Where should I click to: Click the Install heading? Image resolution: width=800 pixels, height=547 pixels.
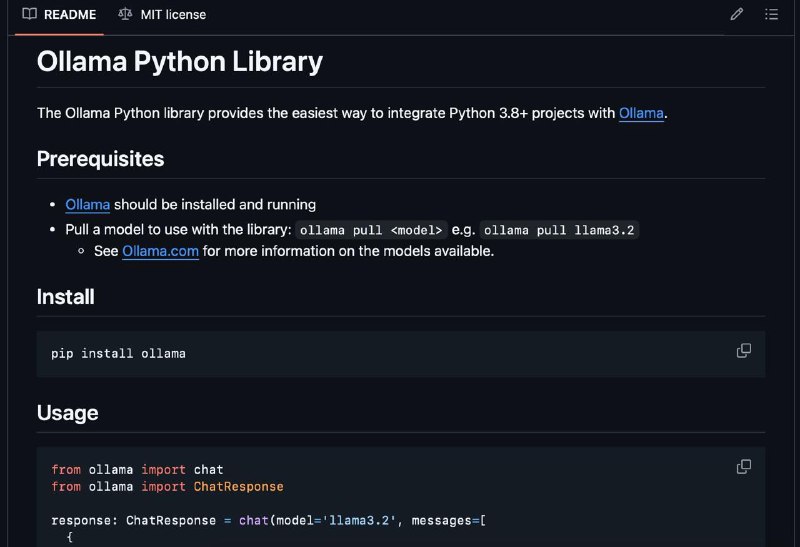[x=65, y=297]
